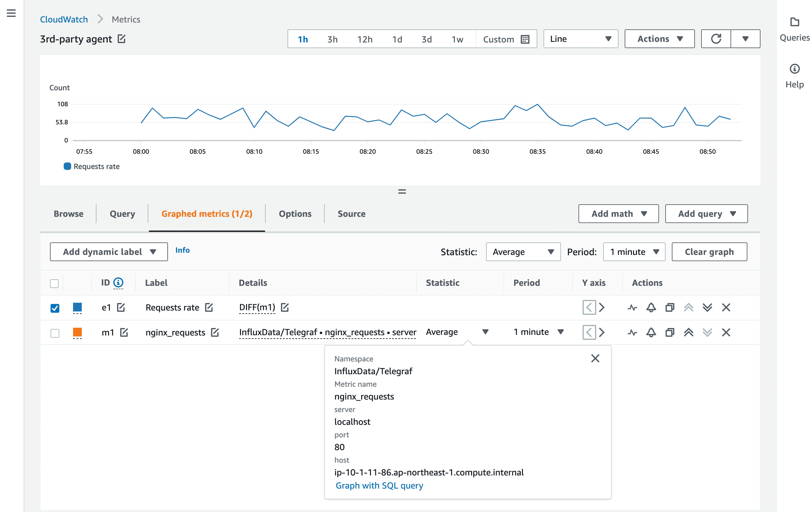Select the Graphed metrics (1/2) tab
The height and width of the screenshot is (512, 812).
[x=207, y=214]
